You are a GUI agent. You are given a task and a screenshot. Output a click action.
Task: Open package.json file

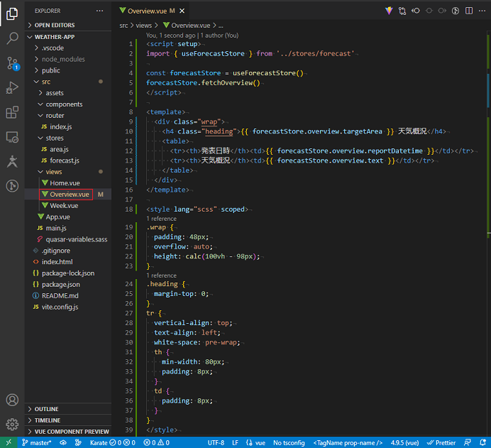coord(68,285)
